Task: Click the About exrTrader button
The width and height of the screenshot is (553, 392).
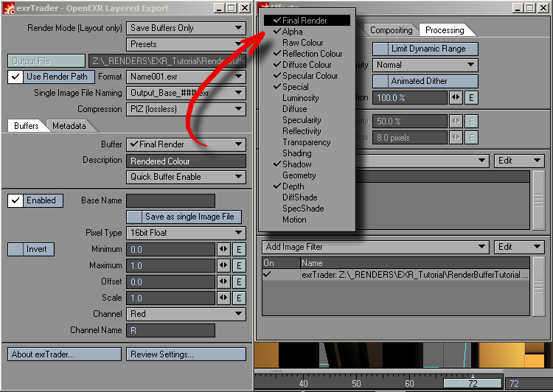Action: pyautogui.click(x=66, y=354)
